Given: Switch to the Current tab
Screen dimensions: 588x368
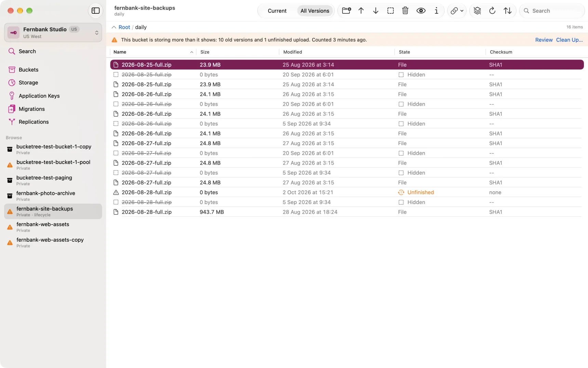Looking at the screenshot, I should click(277, 11).
